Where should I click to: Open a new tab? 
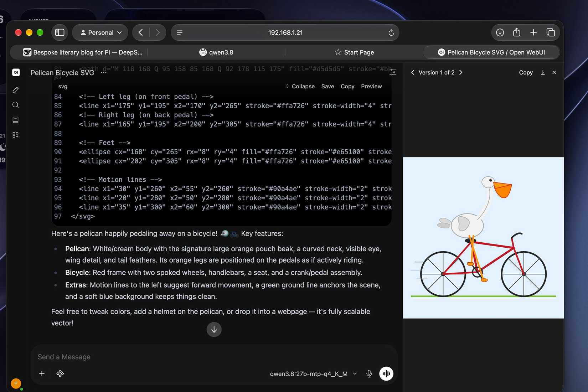[x=533, y=32]
